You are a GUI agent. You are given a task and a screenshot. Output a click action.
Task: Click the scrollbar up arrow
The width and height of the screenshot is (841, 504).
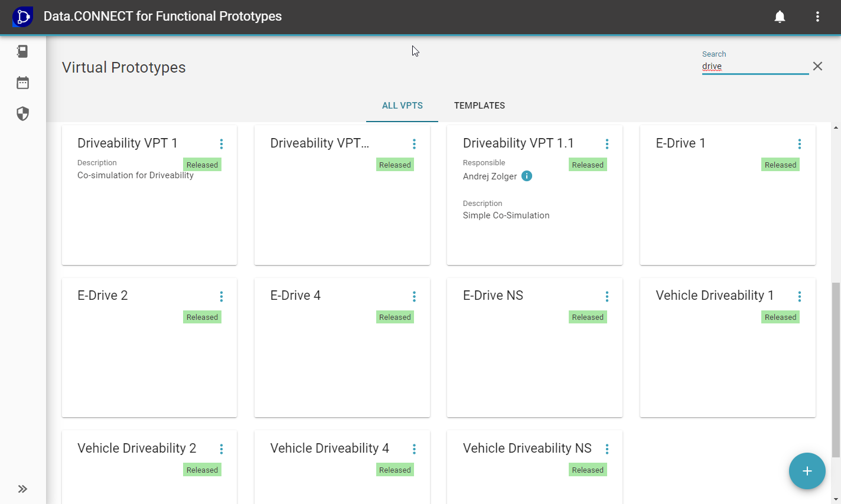[x=836, y=127]
